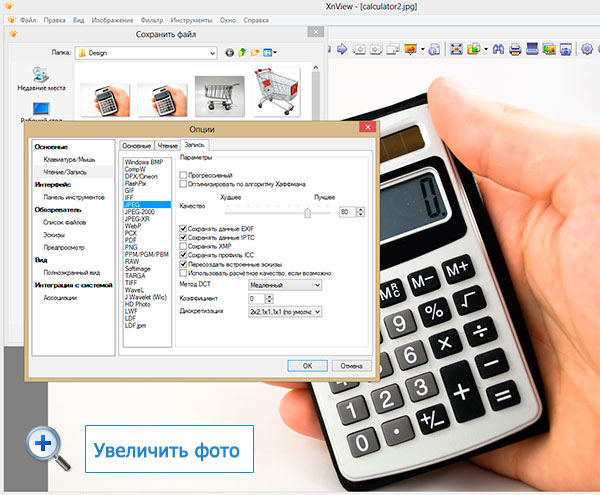600x495 pixels.
Task: Toggle fullscreen view icon in toolbar
Action: click(456, 49)
